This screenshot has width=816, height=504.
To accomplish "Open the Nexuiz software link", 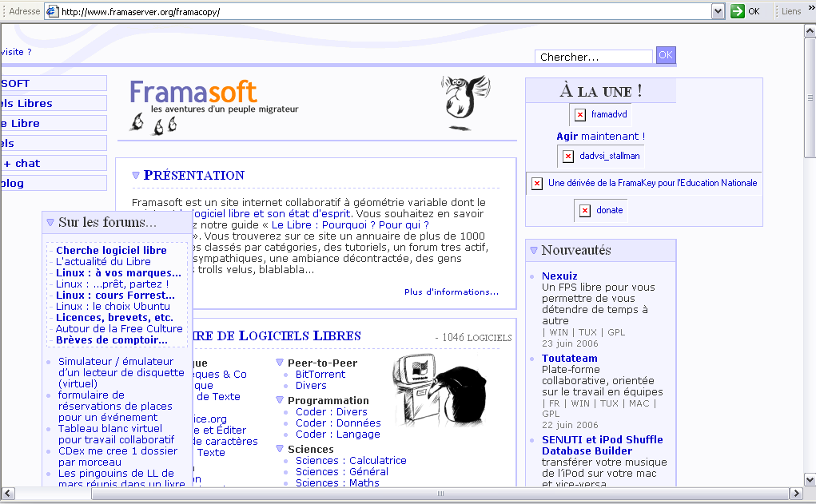I will click(559, 276).
